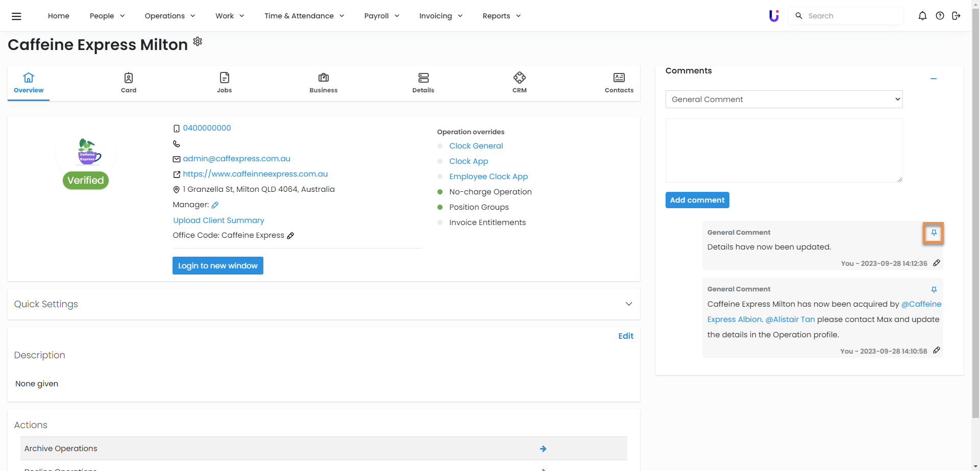This screenshot has height=471, width=980.
Task: Open the help question mark icon
Action: (940, 16)
